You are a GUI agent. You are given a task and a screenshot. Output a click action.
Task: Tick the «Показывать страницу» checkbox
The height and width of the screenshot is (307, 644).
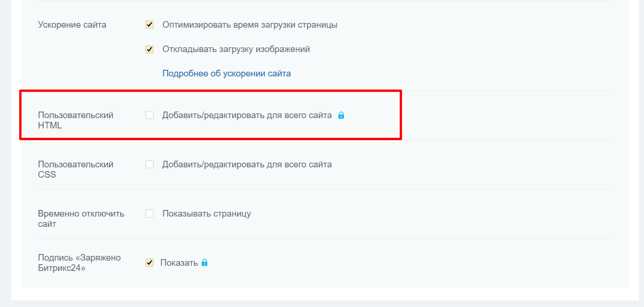(x=150, y=214)
